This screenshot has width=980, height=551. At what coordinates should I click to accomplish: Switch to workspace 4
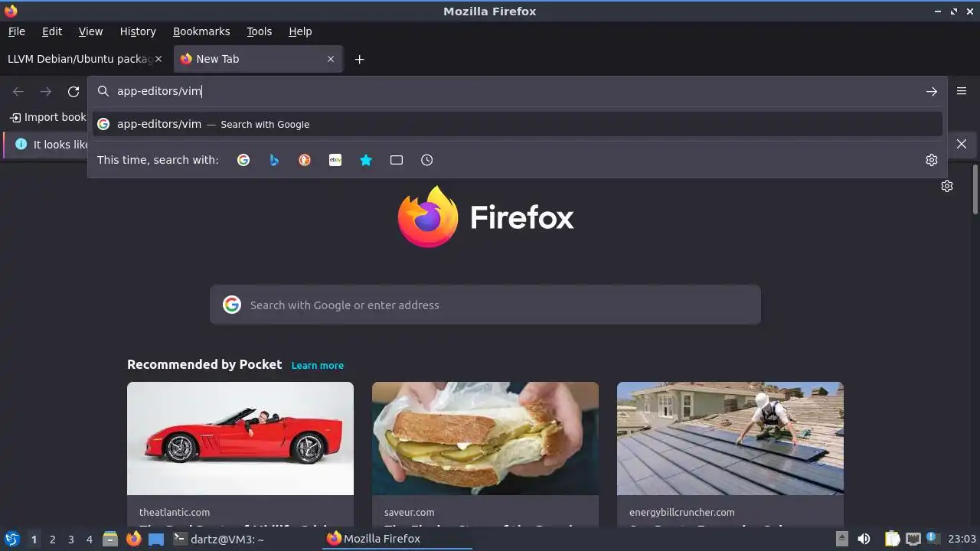coord(89,540)
